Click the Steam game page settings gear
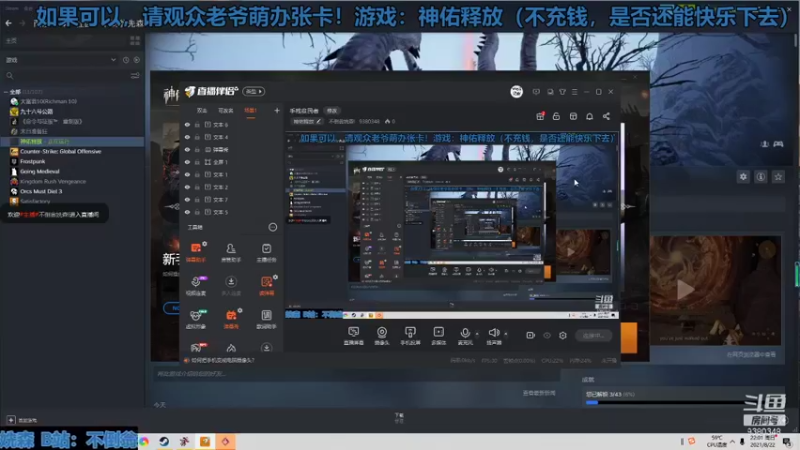The height and width of the screenshot is (450, 800). coord(743,177)
